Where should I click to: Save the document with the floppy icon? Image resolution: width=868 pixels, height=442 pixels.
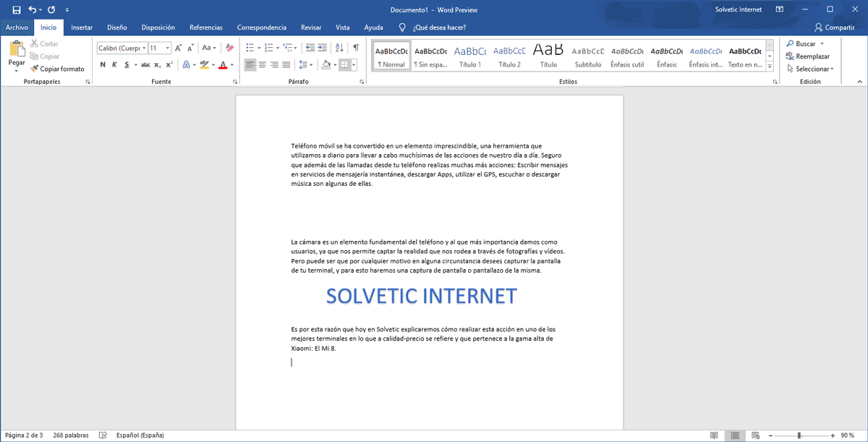[17, 9]
